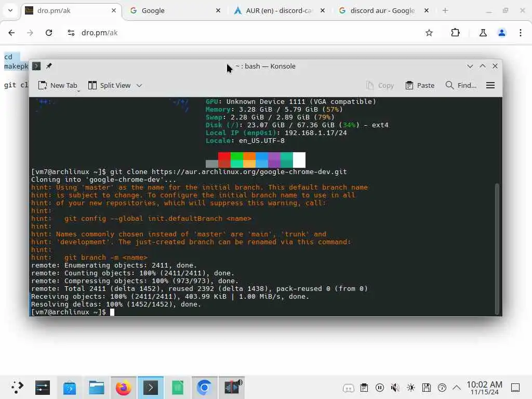
Task: Click the 'Locale: en_US.UTF-8' line in the terminal
Action: pos(245,140)
